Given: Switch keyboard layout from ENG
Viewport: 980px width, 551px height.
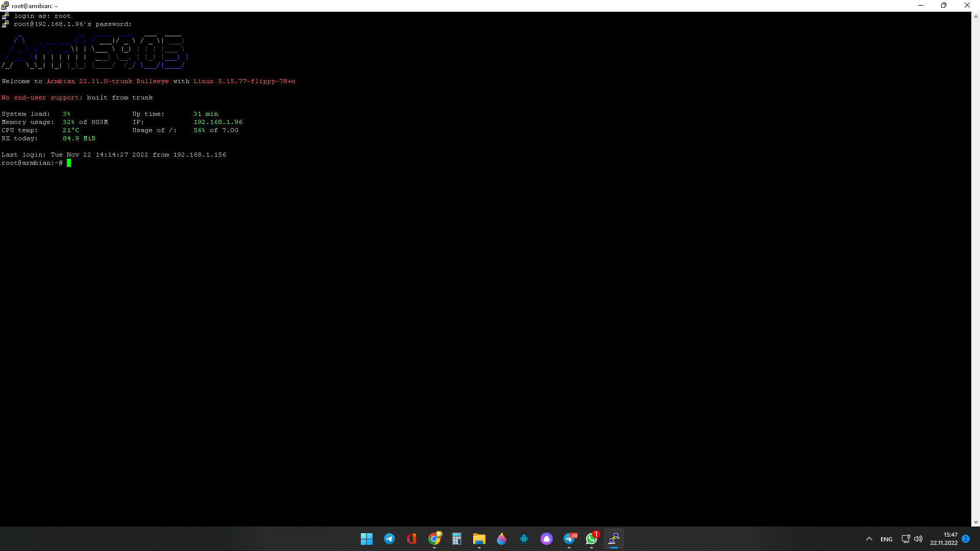Looking at the screenshot, I should coord(886,539).
